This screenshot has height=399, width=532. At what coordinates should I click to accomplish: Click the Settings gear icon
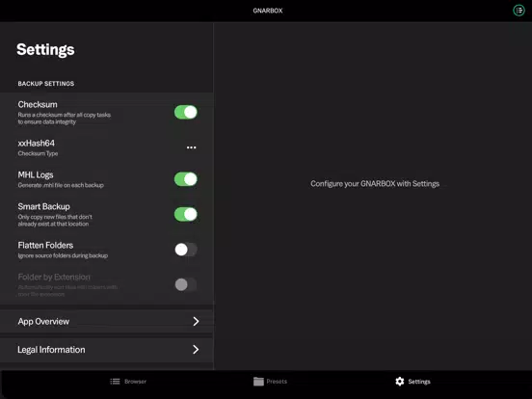coord(400,382)
